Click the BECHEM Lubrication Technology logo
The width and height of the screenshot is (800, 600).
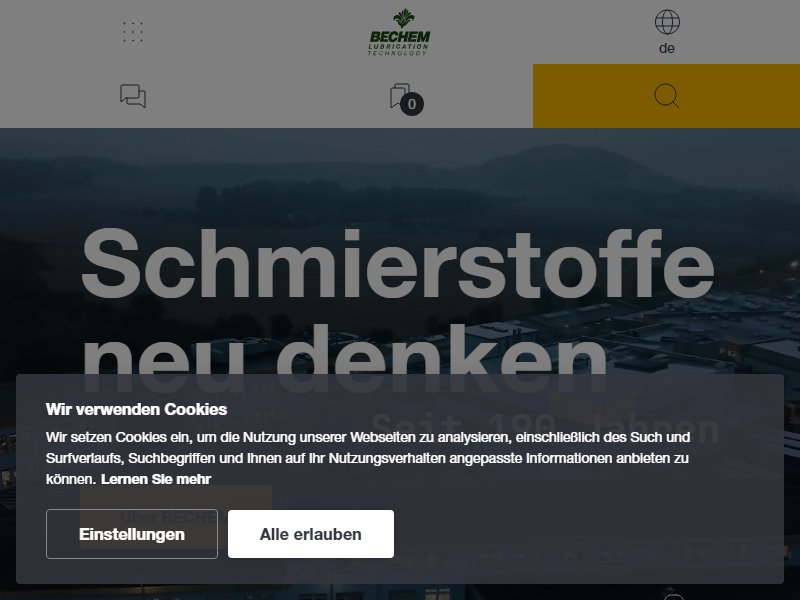click(399, 32)
